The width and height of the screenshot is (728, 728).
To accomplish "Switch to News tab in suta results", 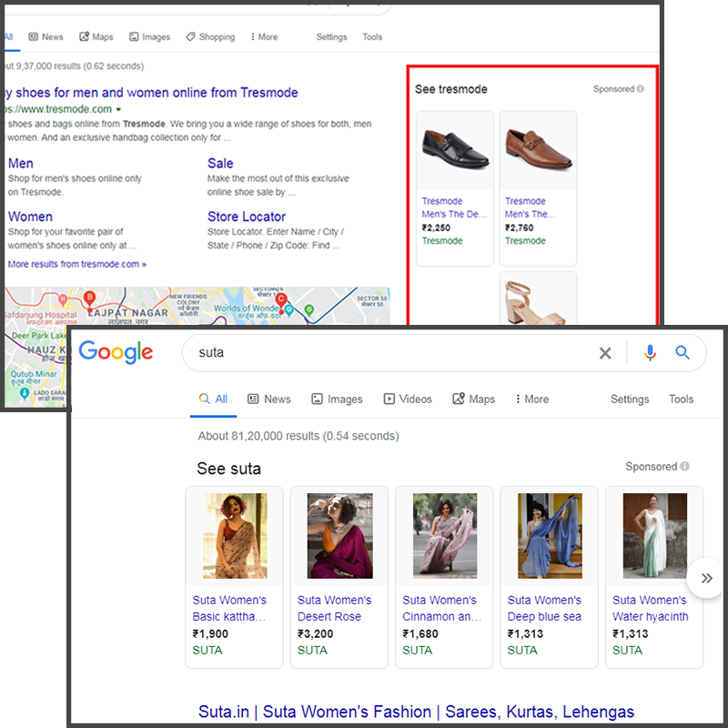I will tap(268, 399).
